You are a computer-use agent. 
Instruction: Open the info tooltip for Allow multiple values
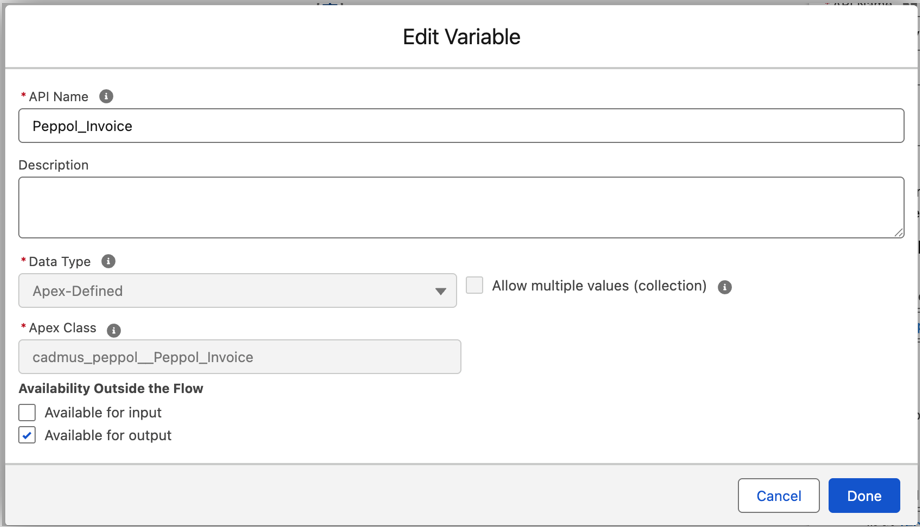[x=725, y=287]
